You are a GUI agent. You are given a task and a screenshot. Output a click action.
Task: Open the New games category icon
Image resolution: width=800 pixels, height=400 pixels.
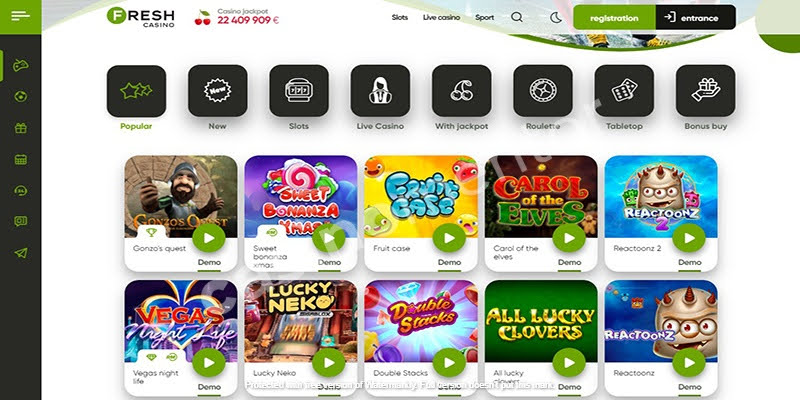point(217,91)
